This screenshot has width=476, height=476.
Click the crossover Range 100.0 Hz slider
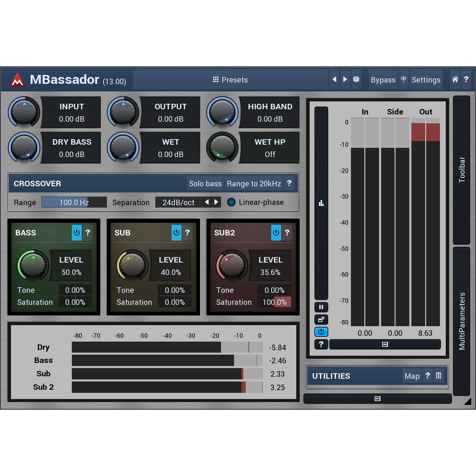pyautogui.click(x=74, y=202)
